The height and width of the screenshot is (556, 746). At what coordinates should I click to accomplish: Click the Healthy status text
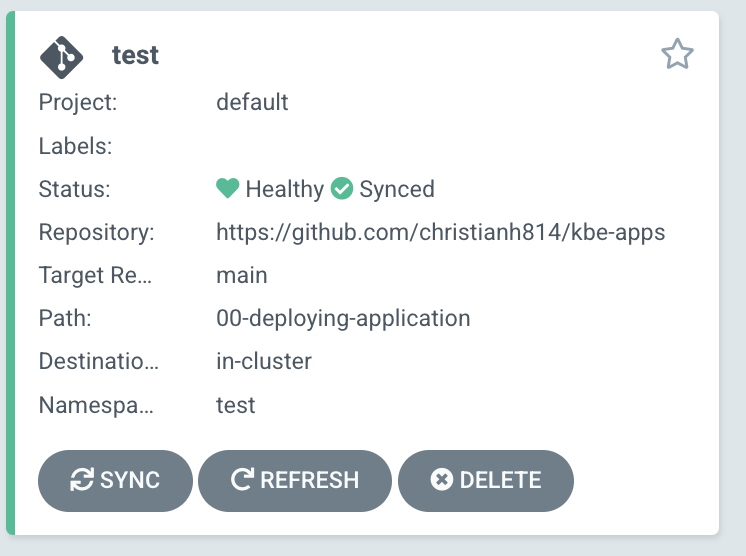click(284, 189)
